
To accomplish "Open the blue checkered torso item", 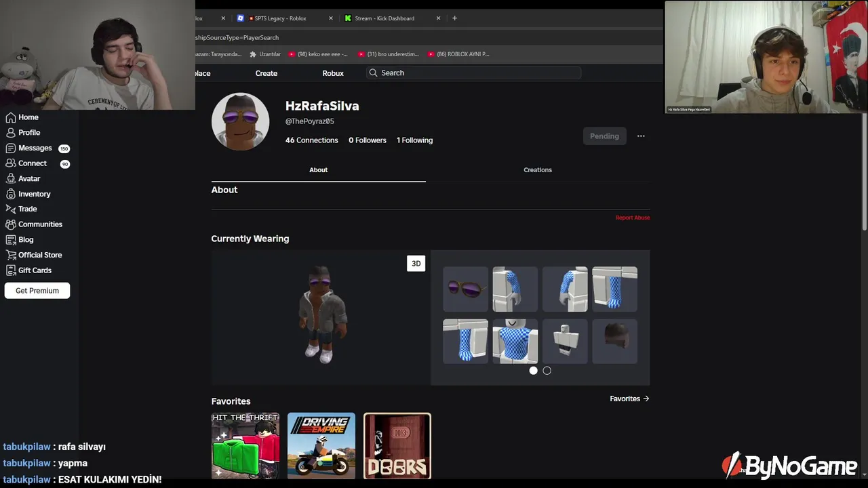I will click(x=515, y=342).
